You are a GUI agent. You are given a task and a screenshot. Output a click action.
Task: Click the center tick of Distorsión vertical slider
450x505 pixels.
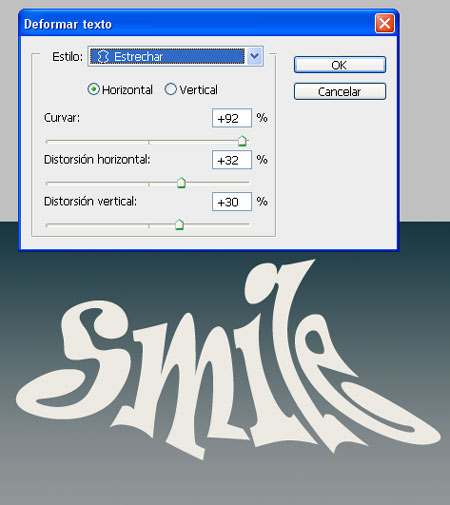[149, 226]
